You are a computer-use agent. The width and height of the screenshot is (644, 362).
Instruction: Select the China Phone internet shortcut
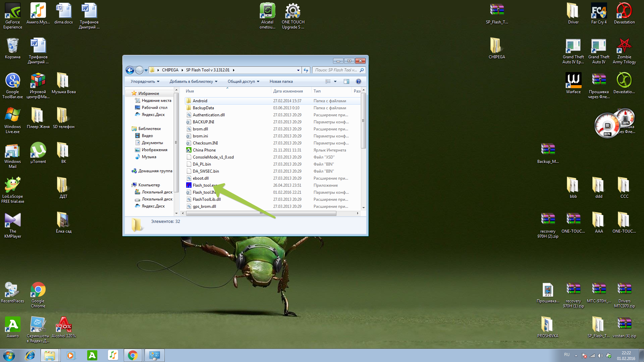[x=204, y=150]
